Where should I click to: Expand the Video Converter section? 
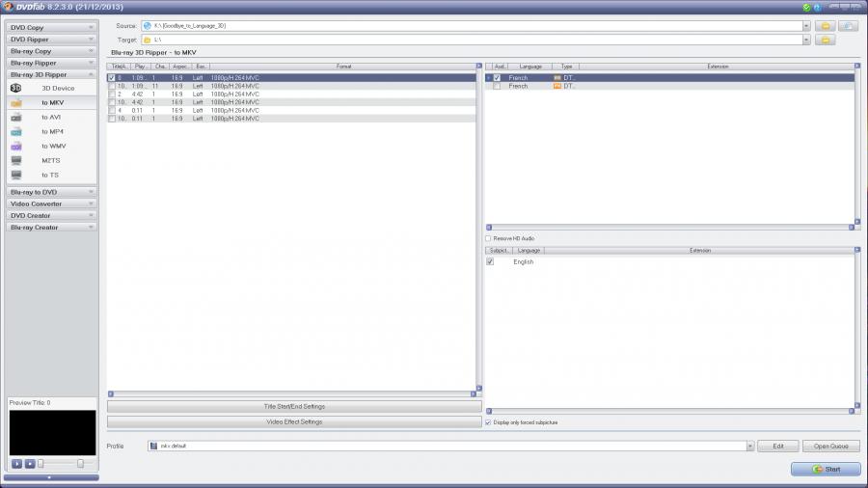51,203
